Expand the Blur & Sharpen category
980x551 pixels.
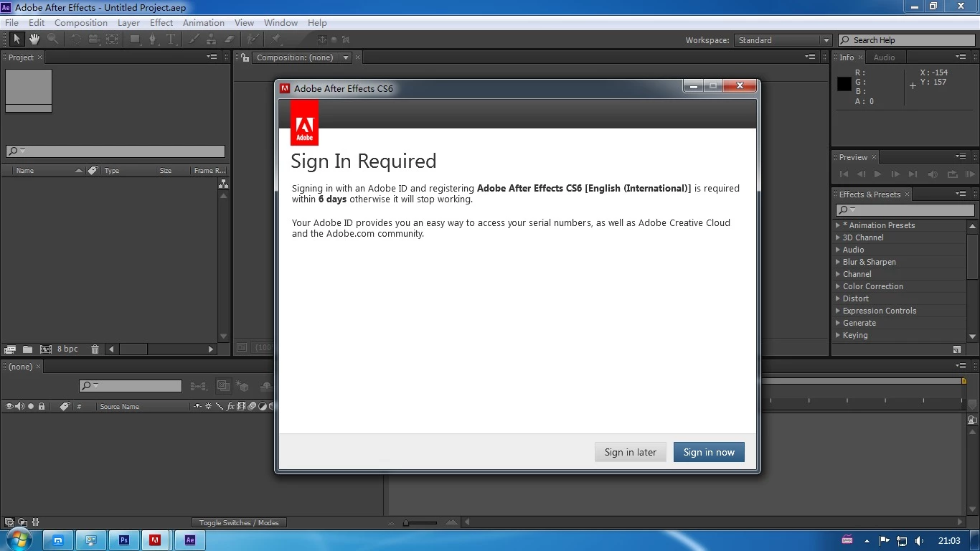coord(838,262)
